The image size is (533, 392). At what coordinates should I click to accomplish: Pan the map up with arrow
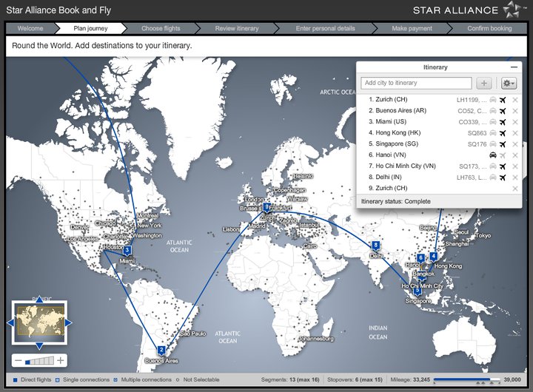[x=39, y=299]
